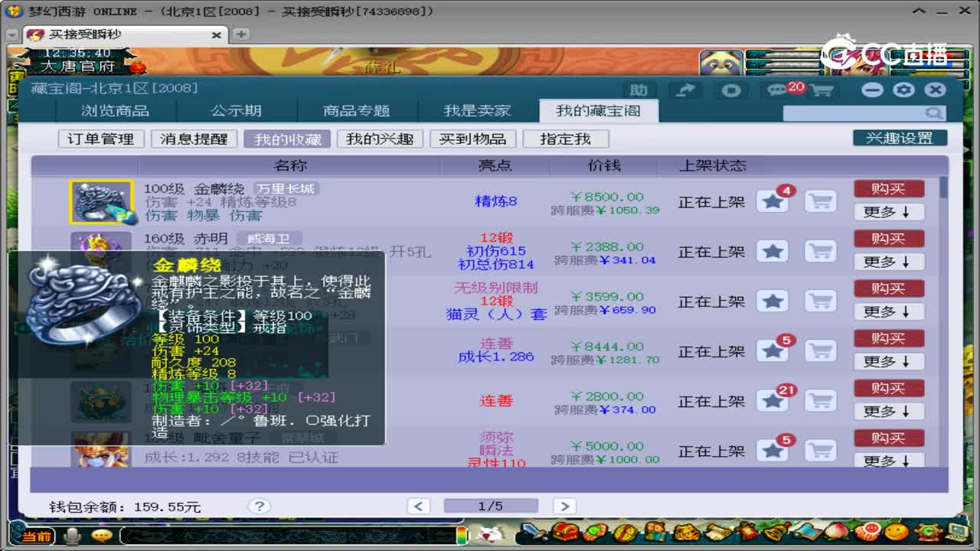Open the 订单管理 sub-tab

coord(100,139)
